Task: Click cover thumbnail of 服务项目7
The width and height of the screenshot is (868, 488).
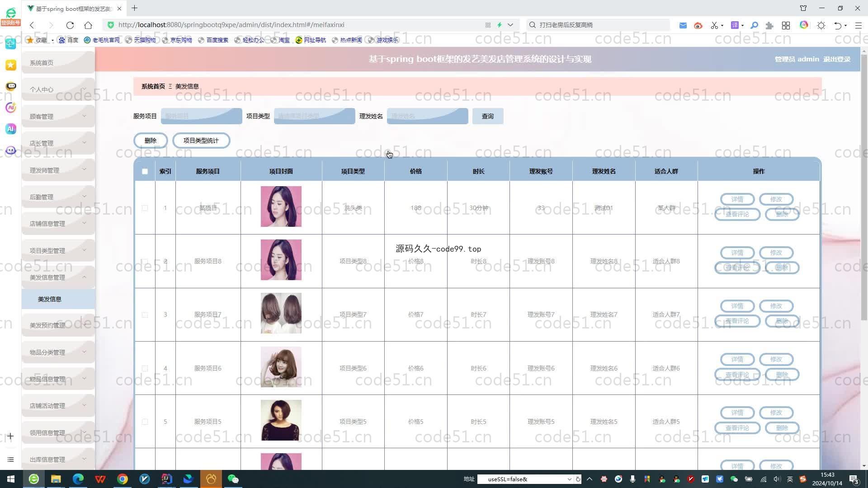Action: pos(281,313)
